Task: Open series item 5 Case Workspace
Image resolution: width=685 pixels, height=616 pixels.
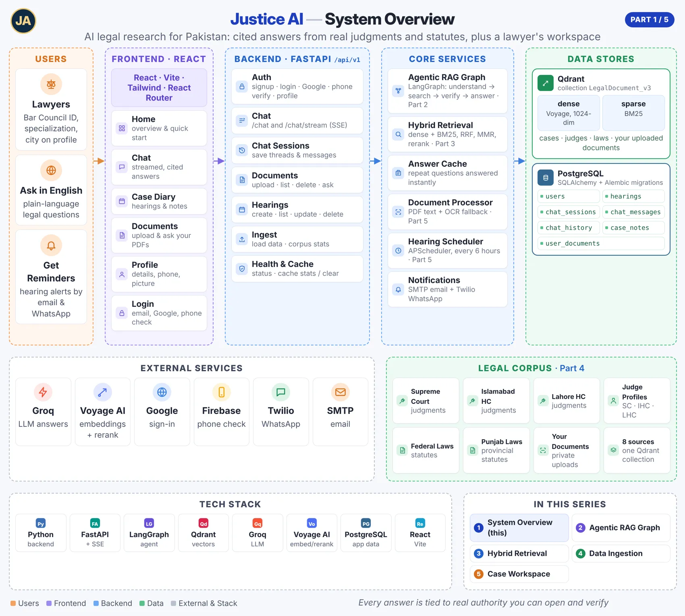Action: pos(519,574)
